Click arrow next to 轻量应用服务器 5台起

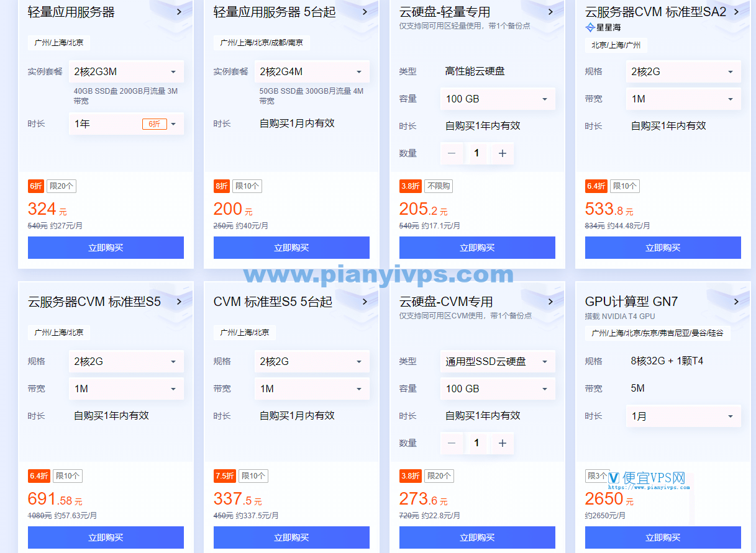coord(365,12)
